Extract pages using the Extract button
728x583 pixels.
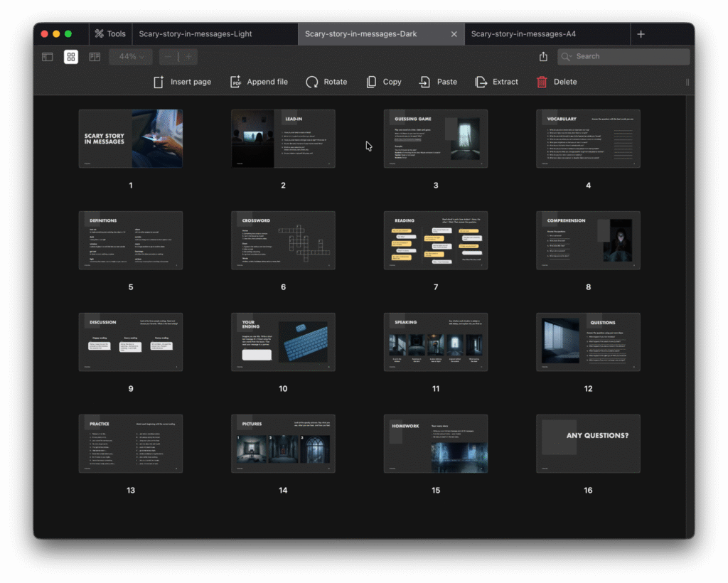pos(496,82)
